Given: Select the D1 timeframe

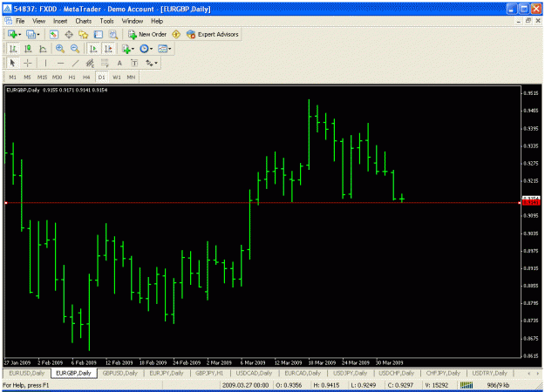Looking at the screenshot, I should pyautogui.click(x=101, y=77).
